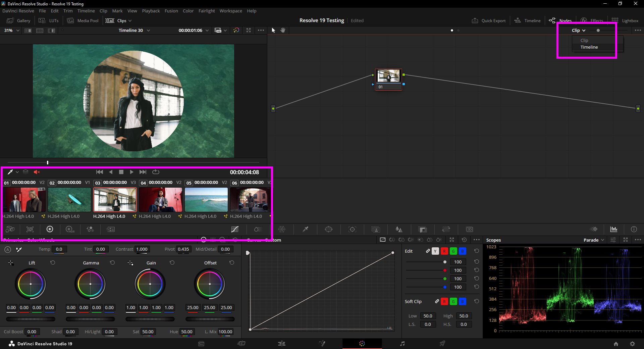Viewport: 644px width, 349px height.
Task: Open the Timeline 30 selector dropdown
Action: click(x=134, y=30)
